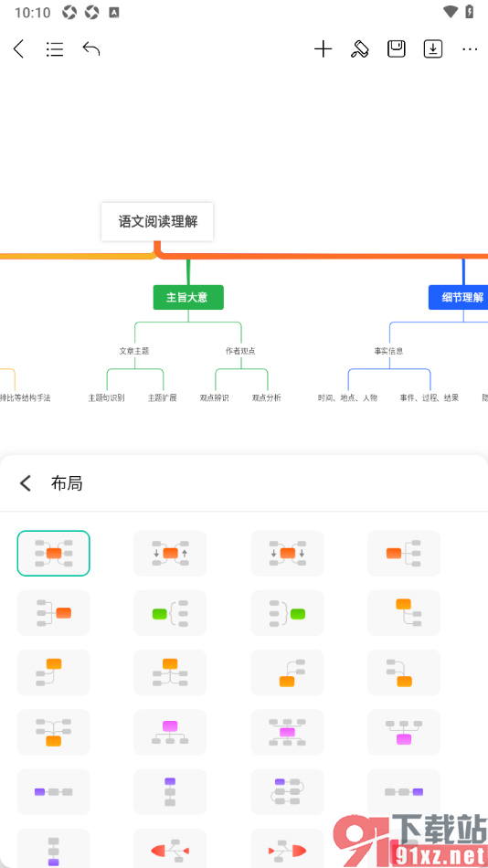488x868 pixels.
Task: Tap the 作者观点 sub-node
Action: coord(240,351)
